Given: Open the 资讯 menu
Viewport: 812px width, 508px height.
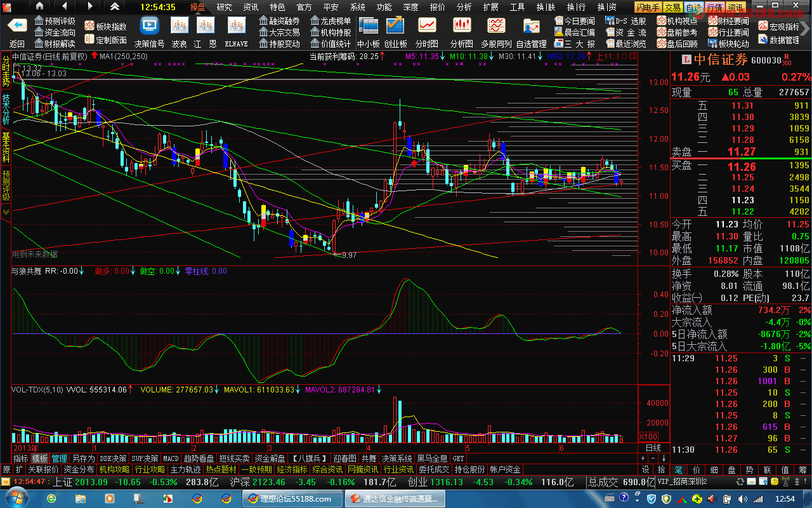Looking at the screenshot, I should click(251, 7).
